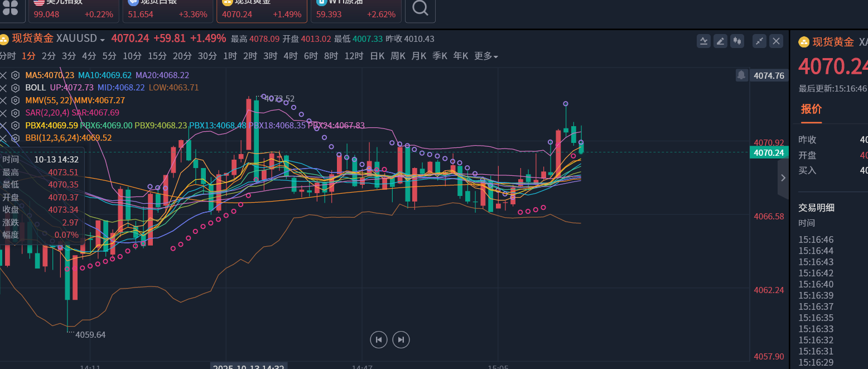This screenshot has height=369, width=868.
Task: Remove the MMV indicator overlay
Action: 4,100
